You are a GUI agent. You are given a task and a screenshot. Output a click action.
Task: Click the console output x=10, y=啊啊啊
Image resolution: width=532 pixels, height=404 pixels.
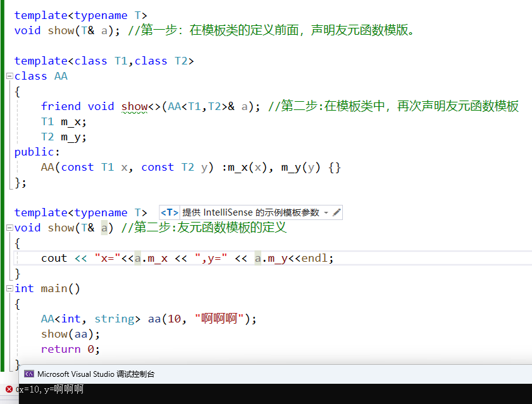click(x=51, y=389)
